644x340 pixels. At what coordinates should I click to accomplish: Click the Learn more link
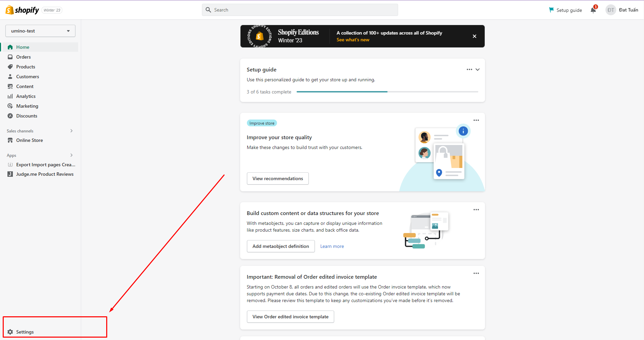[332, 246]
